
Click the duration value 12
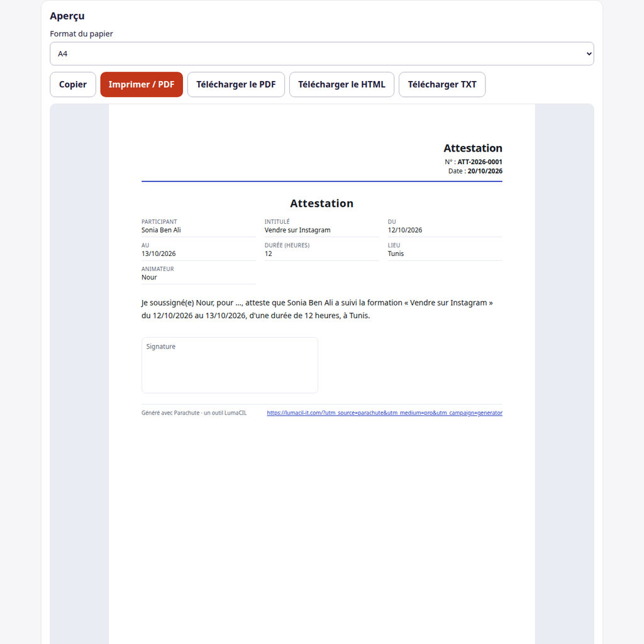(268, 253)
